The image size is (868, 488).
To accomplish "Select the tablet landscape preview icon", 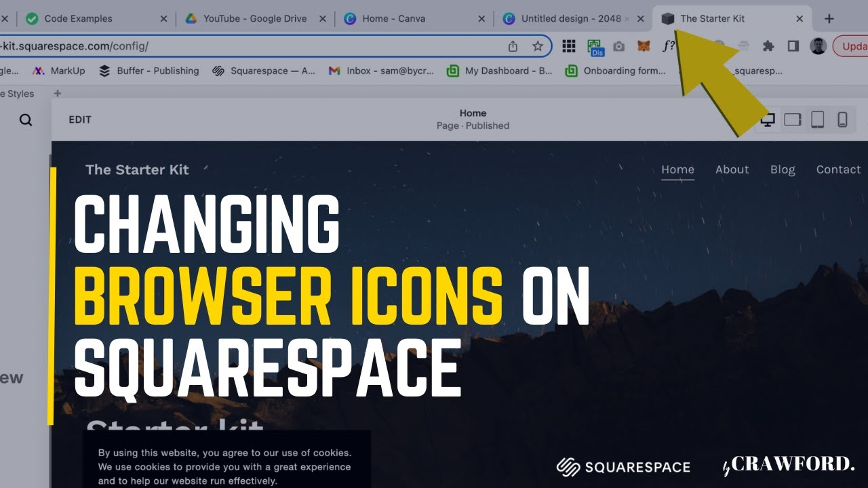I will tap(793, 120).
